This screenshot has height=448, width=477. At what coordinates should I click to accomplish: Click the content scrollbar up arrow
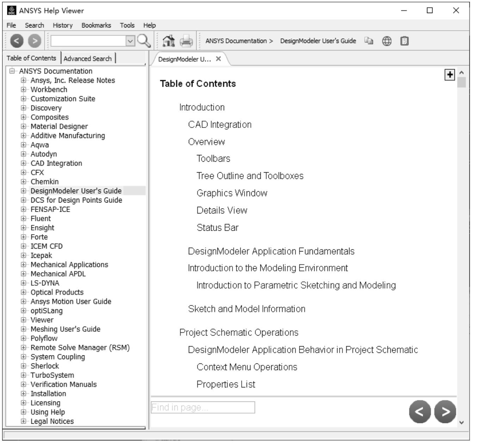461,72
